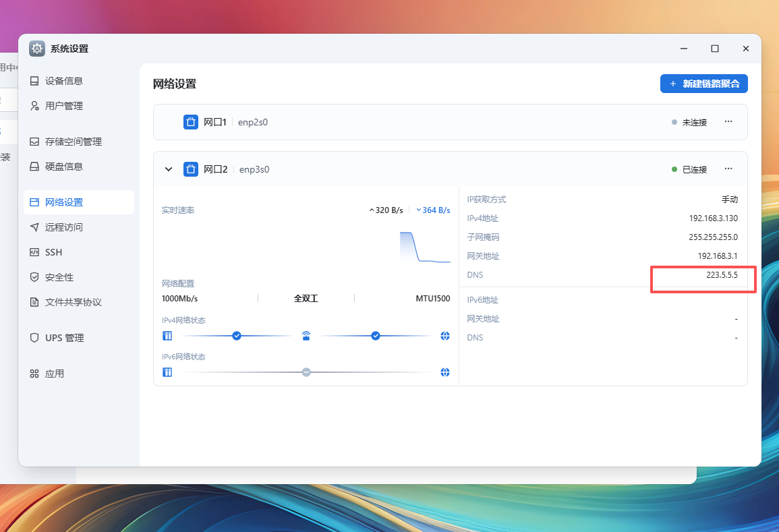Click the IPv6地址 label
Image resolution: width=779 pixels, height=532 pixels.
tap(482, 299)
